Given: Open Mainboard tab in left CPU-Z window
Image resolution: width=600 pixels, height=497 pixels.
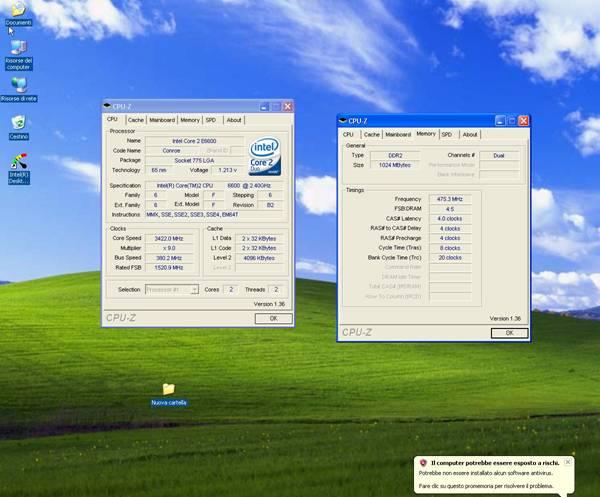Looking at the screenshot, I should pyautogui.click(x=161, y=119).
